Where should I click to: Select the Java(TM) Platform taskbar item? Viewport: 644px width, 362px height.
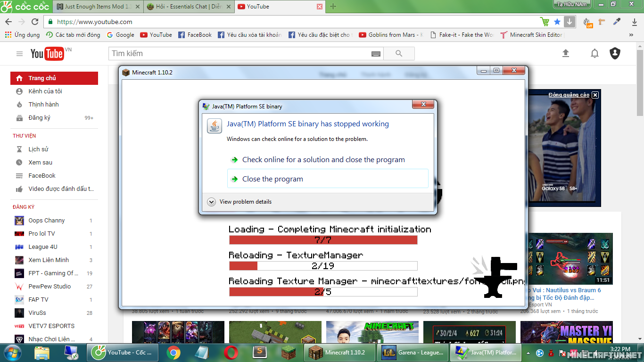coord(486,352)
